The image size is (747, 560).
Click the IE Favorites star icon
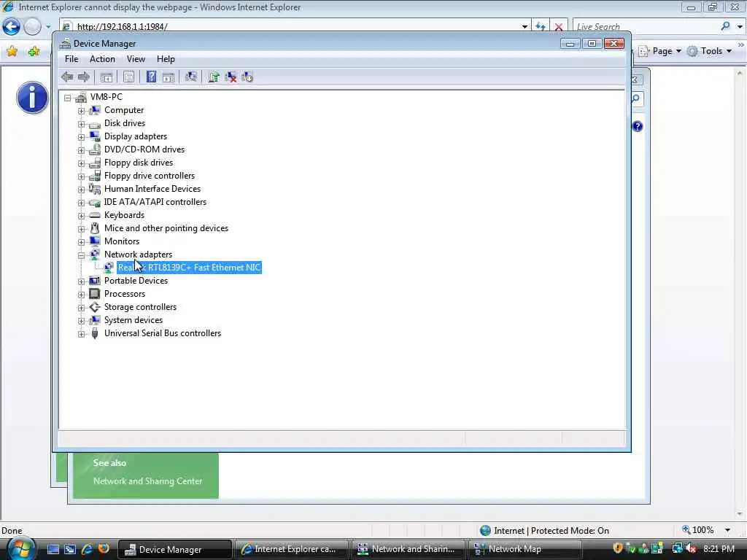[x=12, y=51]
